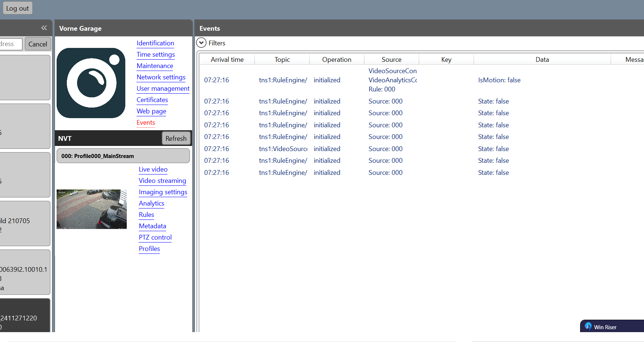
Task: Open the Certificates page
Action: point(152,100)
